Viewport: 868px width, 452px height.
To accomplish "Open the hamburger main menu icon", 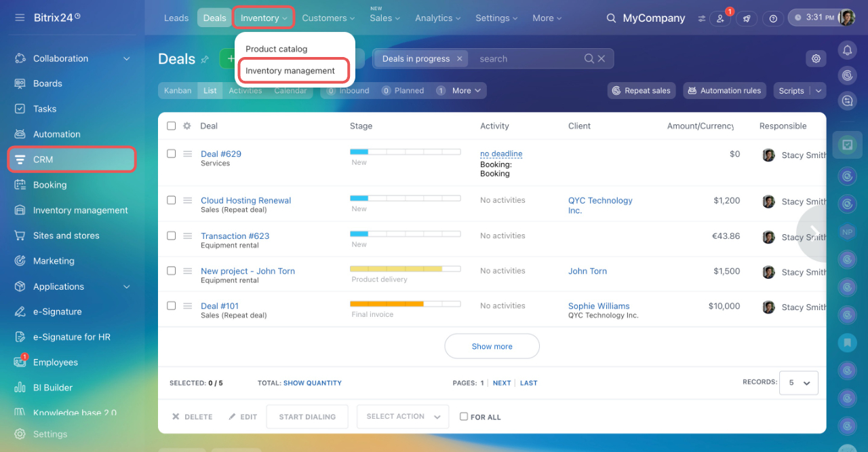I will pos(20,18).
